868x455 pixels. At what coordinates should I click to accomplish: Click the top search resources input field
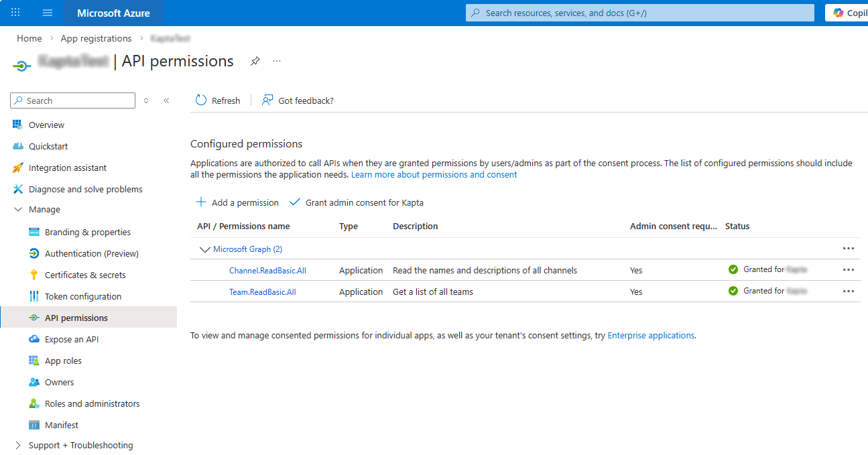[640, 13]
